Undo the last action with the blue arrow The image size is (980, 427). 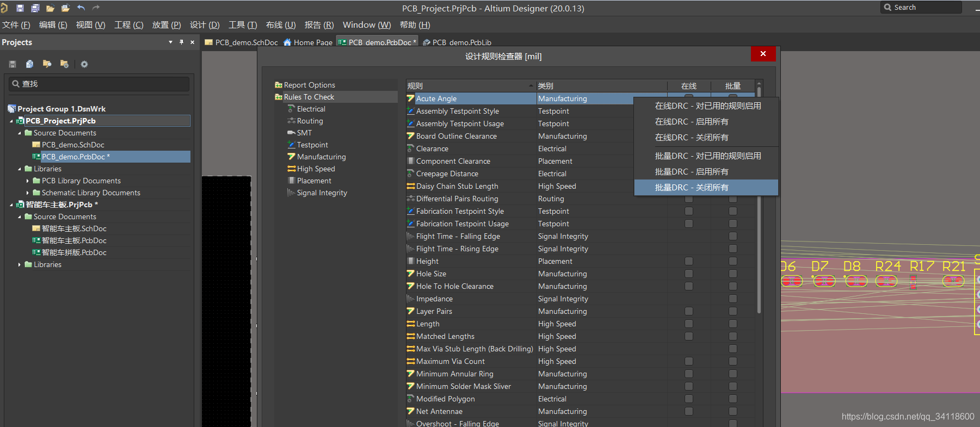[x=81, y=8]
